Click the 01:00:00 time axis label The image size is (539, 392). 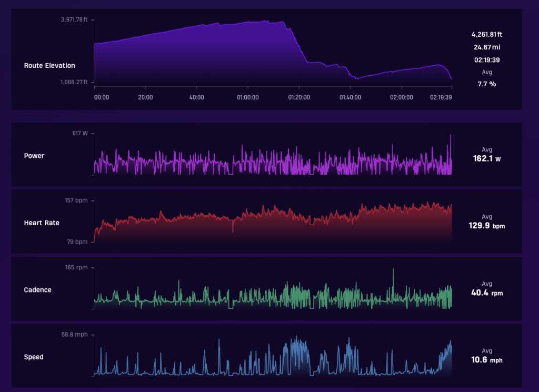(248, 97)
